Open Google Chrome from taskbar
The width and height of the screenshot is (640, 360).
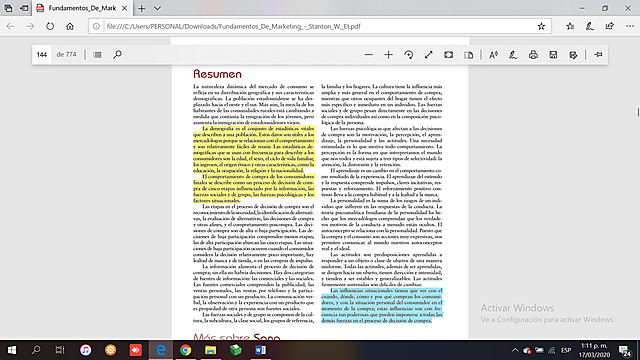tap(186, 350)
